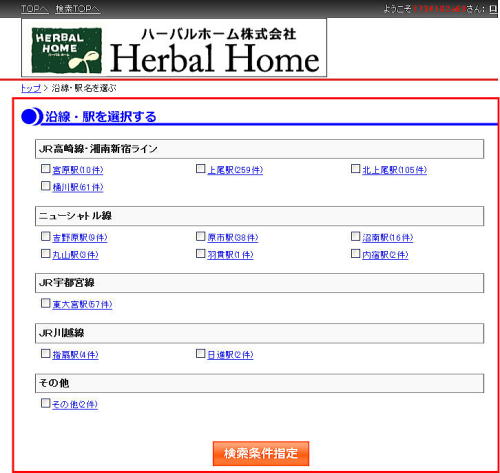The image size is (500, 473).
Task: Toggle the その他 checkbox
Action: click(x=45, y=403)
